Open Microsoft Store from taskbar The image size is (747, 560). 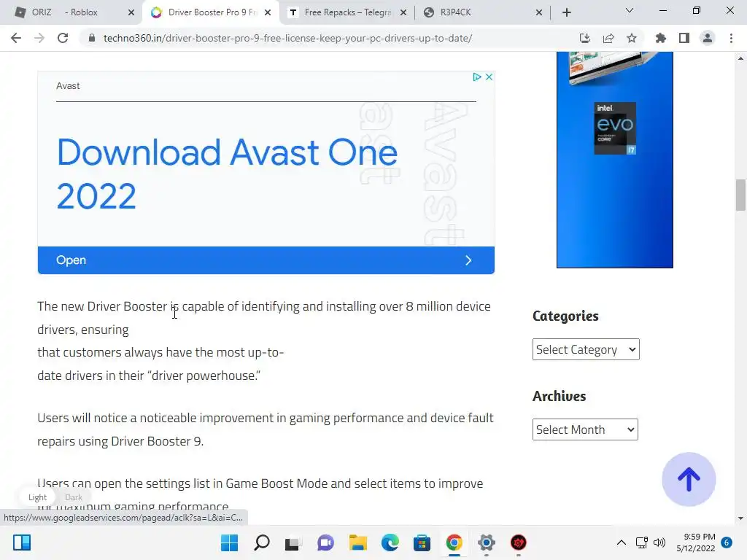pos(422,542)
